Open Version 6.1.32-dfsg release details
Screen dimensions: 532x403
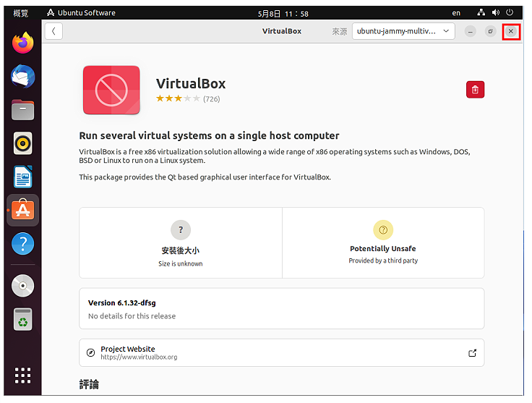(x=282, y=309)
